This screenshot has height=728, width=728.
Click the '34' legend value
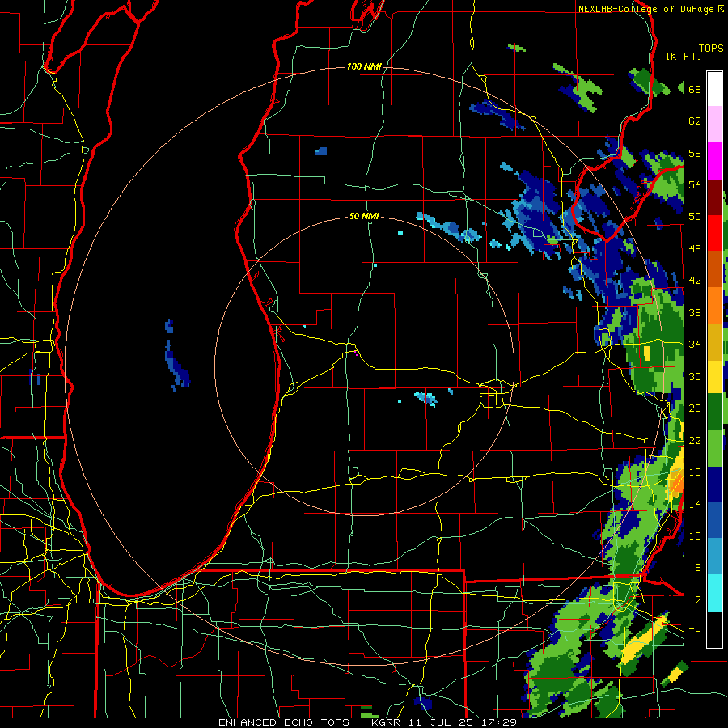click(x=695, y=345)
